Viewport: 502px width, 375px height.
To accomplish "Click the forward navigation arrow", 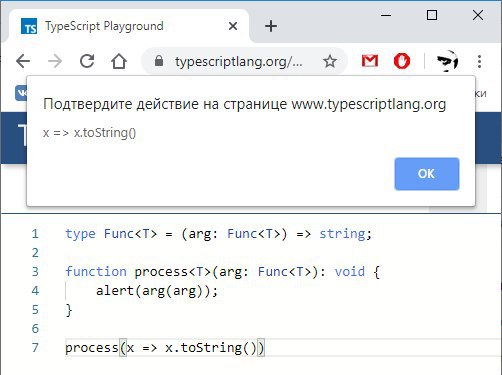I will click(55, 61).
